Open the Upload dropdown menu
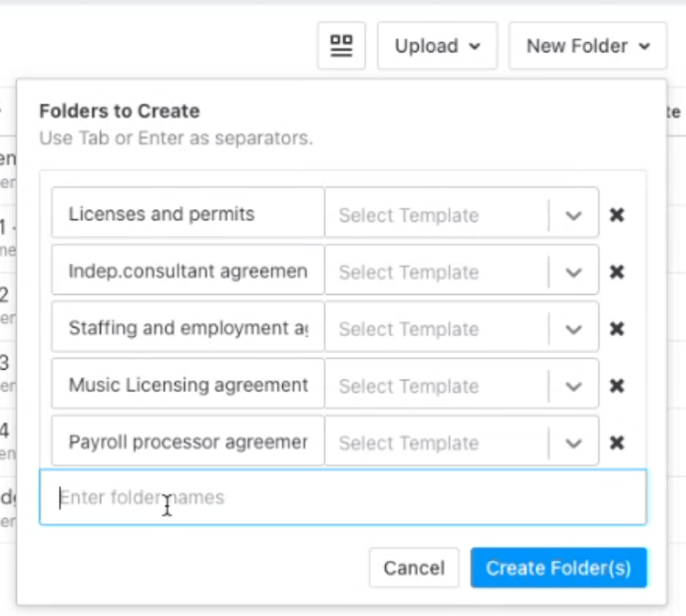686x616 pixels. (x=437, y=46)
